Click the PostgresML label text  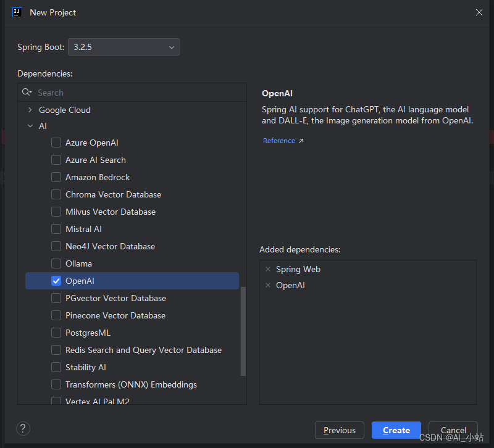pos(88,333)
